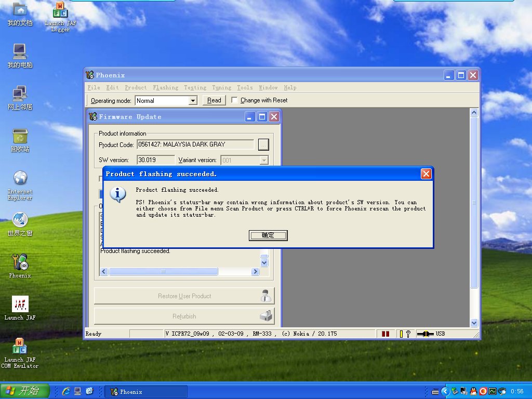Open the Help menu
Screen dimensions: 532x399
coord(290,87)
